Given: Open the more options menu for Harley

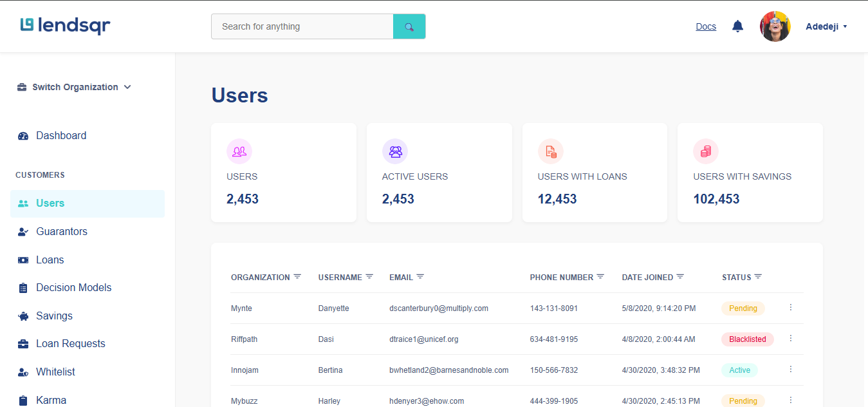Looking at the screenshot, I should click(791, 401).
